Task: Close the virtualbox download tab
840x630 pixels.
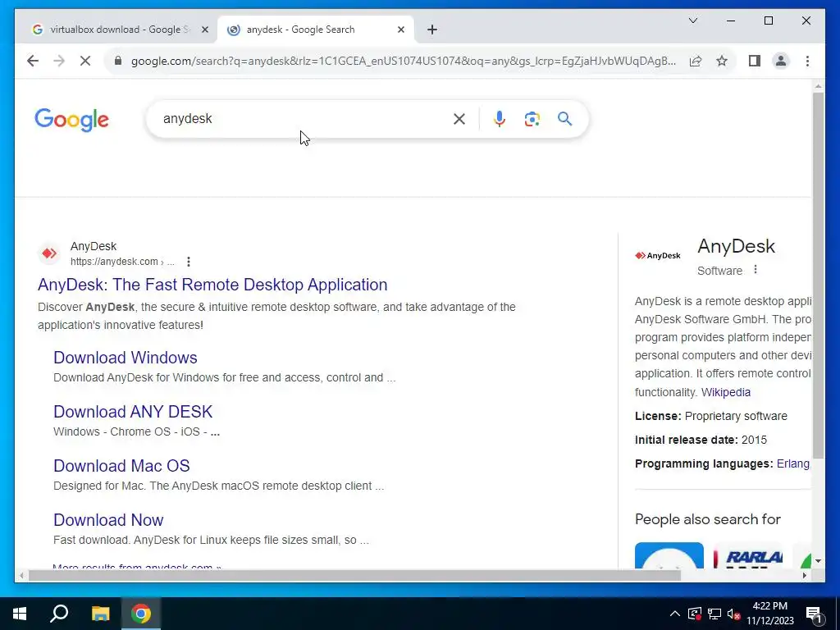Action: [x=204, y=30]
